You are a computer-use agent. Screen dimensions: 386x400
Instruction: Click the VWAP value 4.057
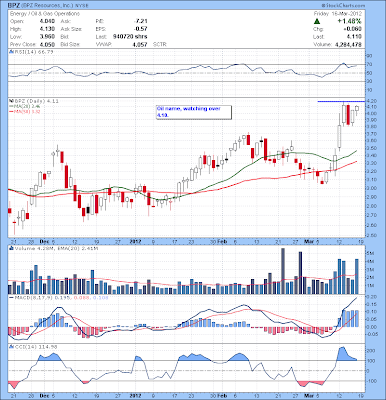(x=140, y=44)
